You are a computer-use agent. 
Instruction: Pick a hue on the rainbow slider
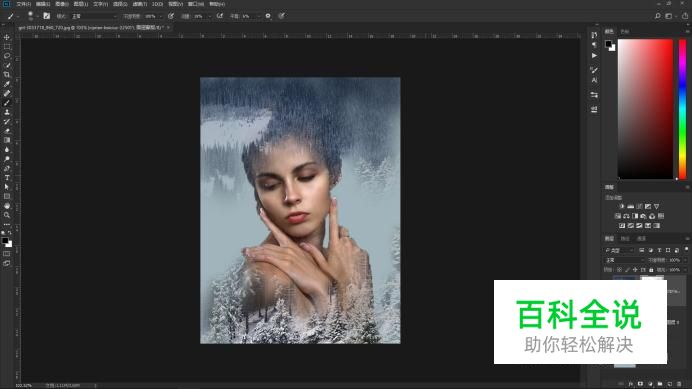[682, 109]
